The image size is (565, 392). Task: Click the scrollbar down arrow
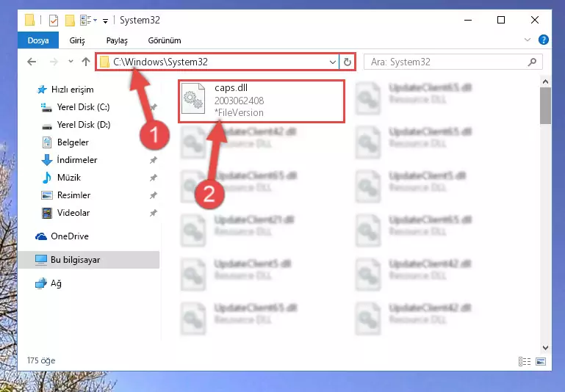[x=545, y=348]
